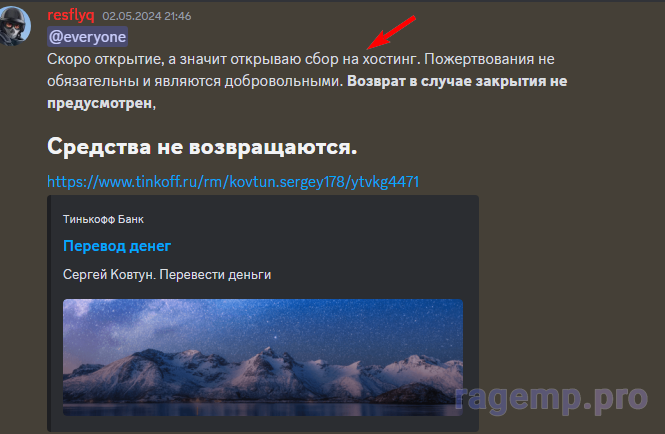Click the word Пожертвования in the message
Image resolution: width=665 pixels, height=434 pixels.
click(x=479, y=59)
